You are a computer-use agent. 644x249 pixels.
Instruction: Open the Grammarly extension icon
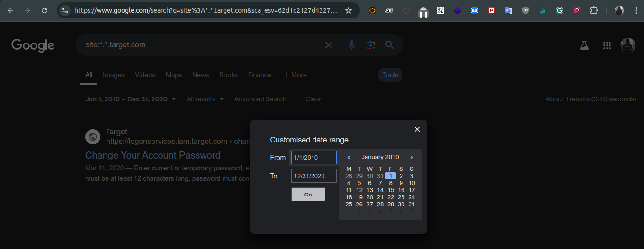[560, 10]
